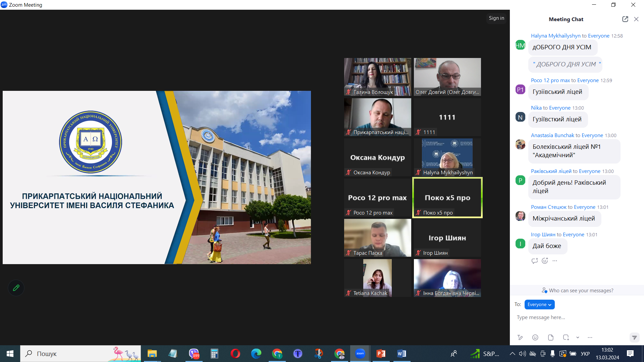Open more options for last chat message
Screen dimensions: 644x362
point(555,261)
